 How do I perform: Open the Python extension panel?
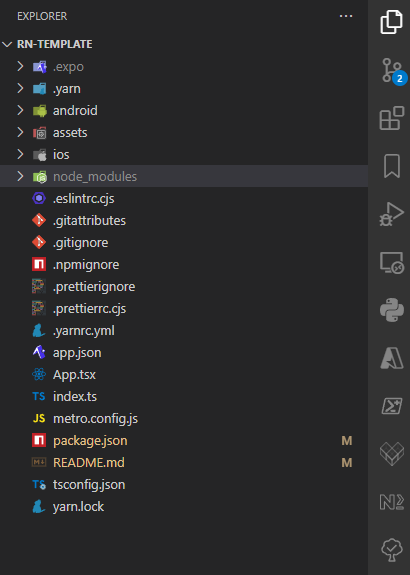[x=392, y=310]
